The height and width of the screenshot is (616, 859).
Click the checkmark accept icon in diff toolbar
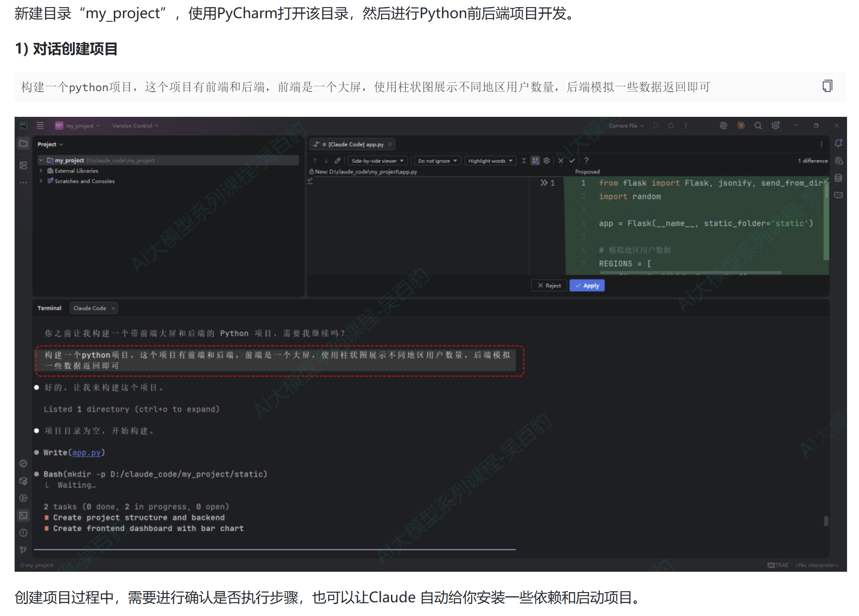point(572,161)
